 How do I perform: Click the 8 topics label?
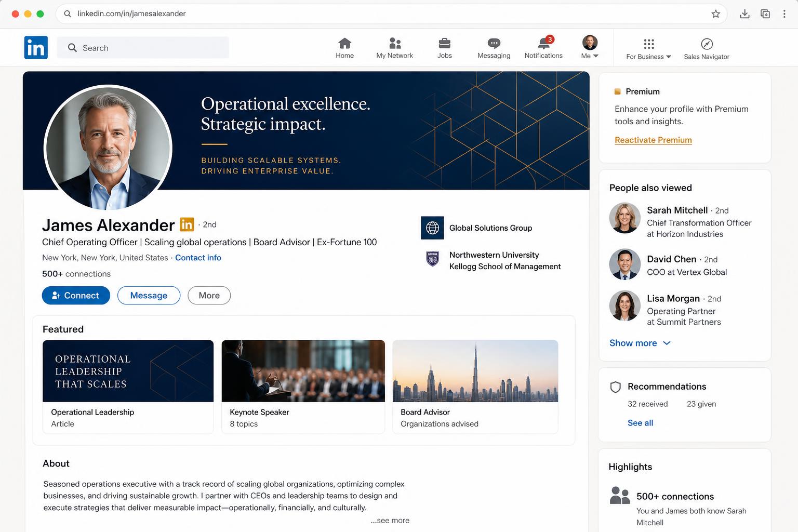[x=244, y=424]
